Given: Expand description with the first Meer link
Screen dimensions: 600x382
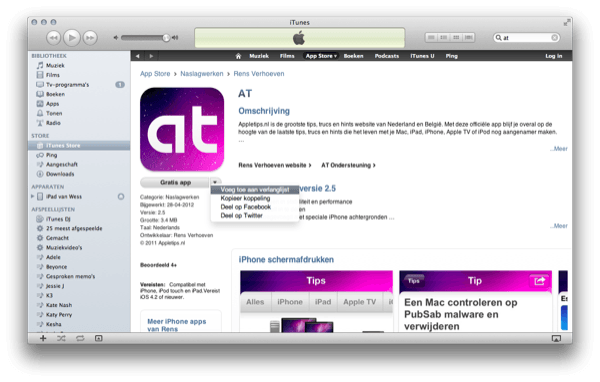Looking at the screenshot, I should coord(559,149).
